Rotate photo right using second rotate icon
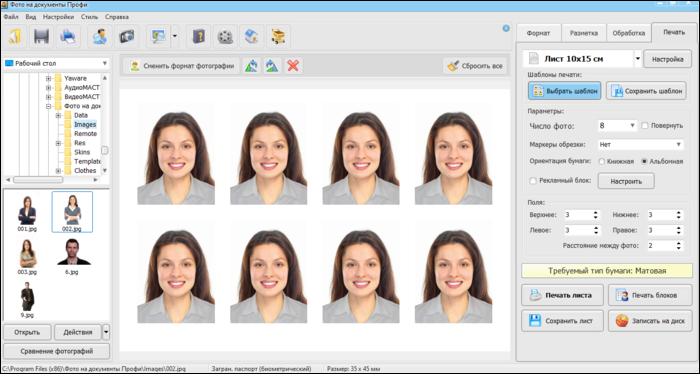The width and height of the screenshot is (700, 374). pos(272,66)
